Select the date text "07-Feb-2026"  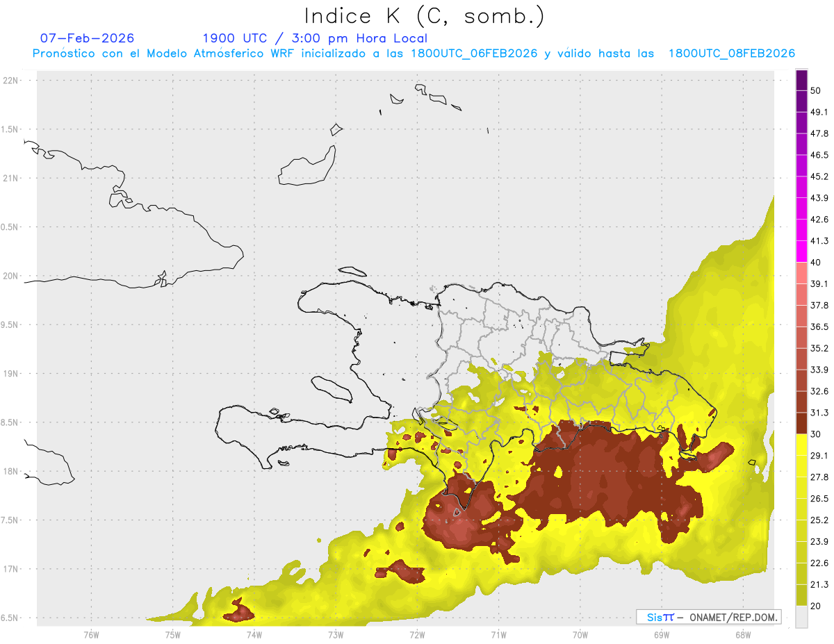point(88,38)
